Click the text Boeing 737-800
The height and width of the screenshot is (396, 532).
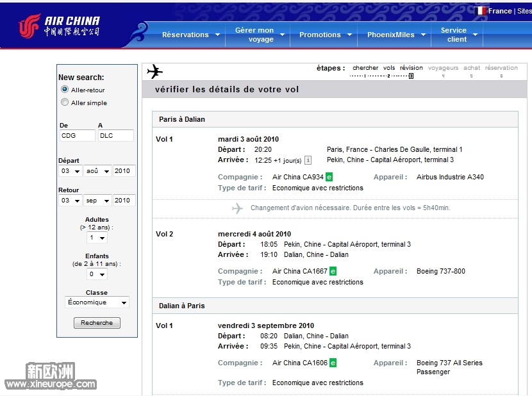coord(441,271)
